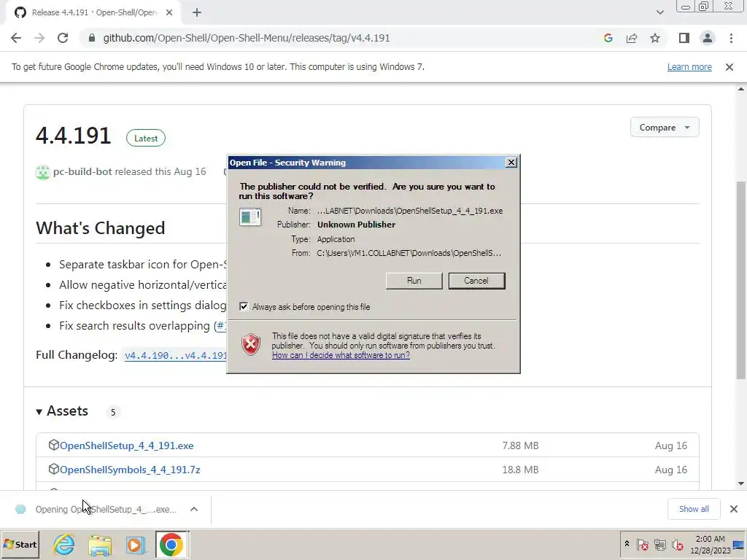
Task: Click the muted volume tray icon
Action: (677, 544)
